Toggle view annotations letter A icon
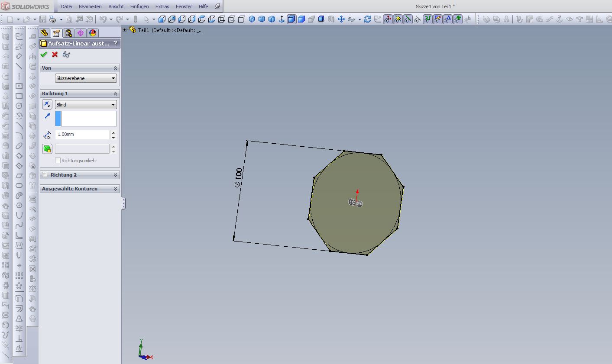 [447, 19]
